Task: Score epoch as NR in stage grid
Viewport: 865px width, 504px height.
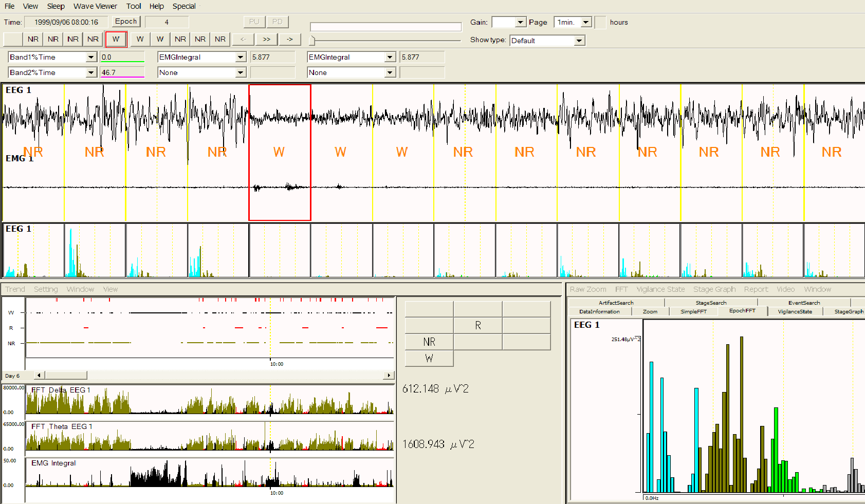Action: click(429, 342)
